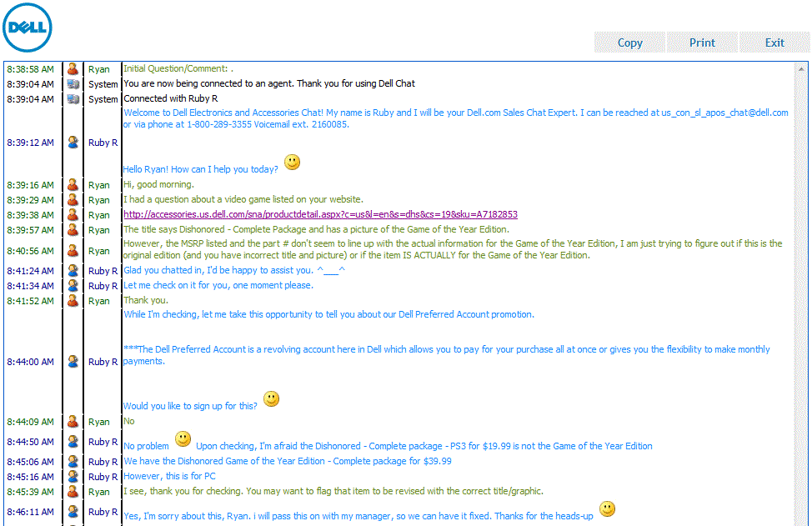The height and width of the screenshot is (526, 812).
Task: Click Ryan's avatar icon at 8:44:09 AM
Action: (x=73, y=422)
